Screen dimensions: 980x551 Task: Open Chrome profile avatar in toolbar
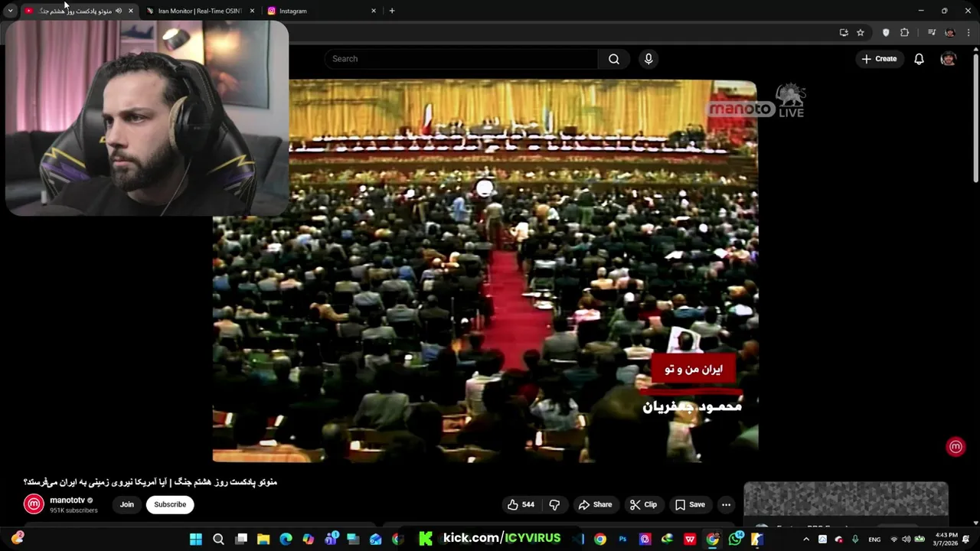coord(950,32)
